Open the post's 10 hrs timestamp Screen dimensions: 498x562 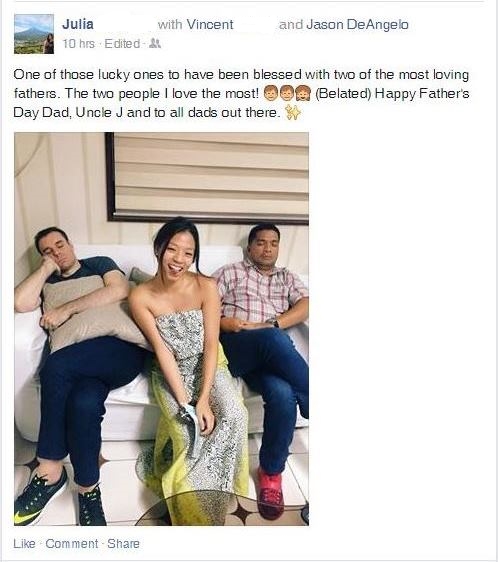tap(79, 44)
